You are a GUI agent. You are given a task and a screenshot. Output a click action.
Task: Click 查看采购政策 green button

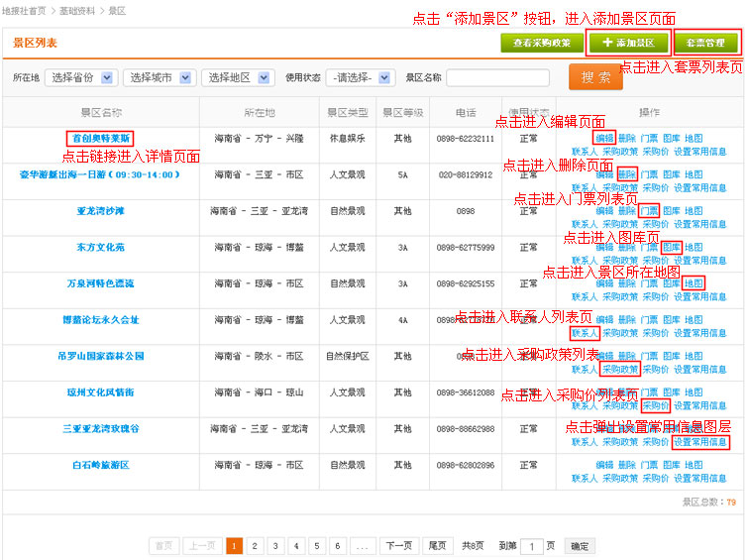pyautogui.click(x=542, y=44)
